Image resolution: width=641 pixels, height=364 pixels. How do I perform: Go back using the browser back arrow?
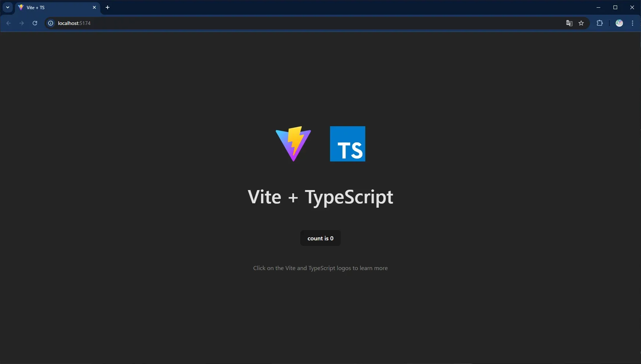(x=8, y=23)
